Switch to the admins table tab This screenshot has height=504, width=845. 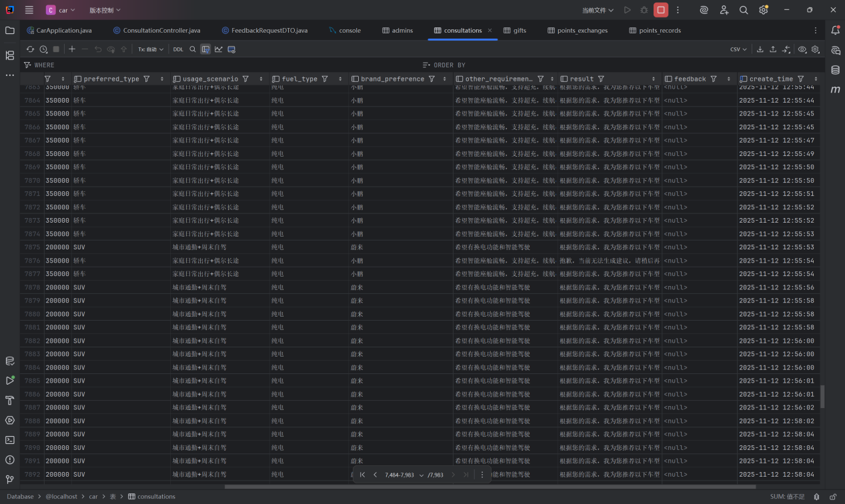coord(397,31)
